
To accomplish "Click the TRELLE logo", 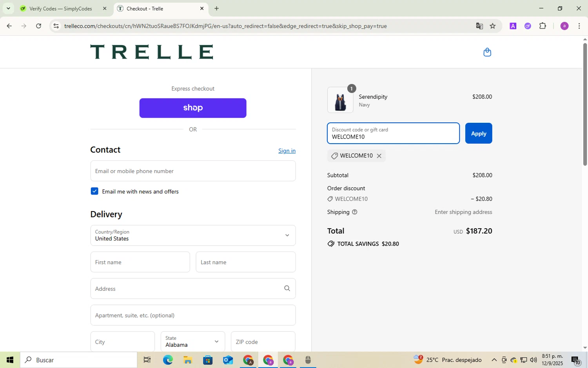I will 152,52.
